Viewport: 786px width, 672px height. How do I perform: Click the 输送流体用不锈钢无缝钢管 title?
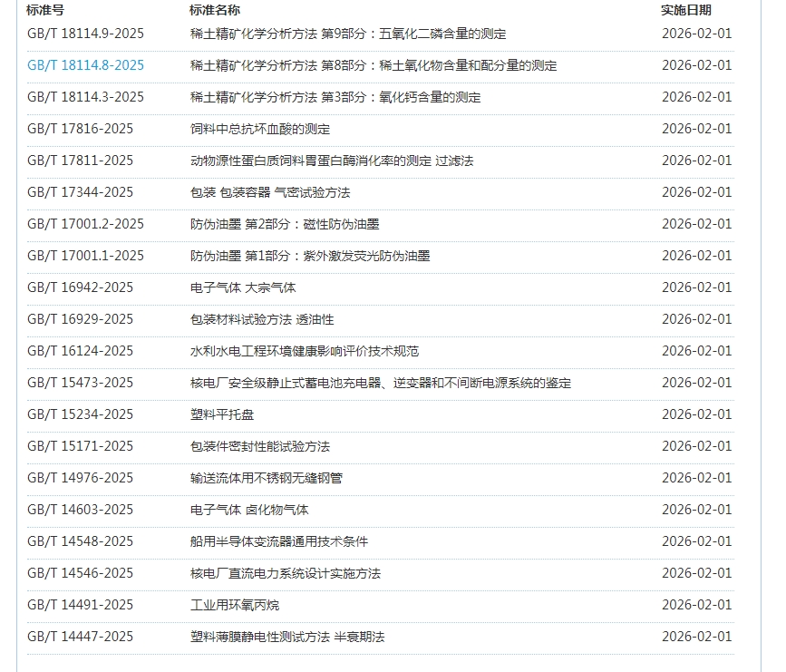[267, 478]
